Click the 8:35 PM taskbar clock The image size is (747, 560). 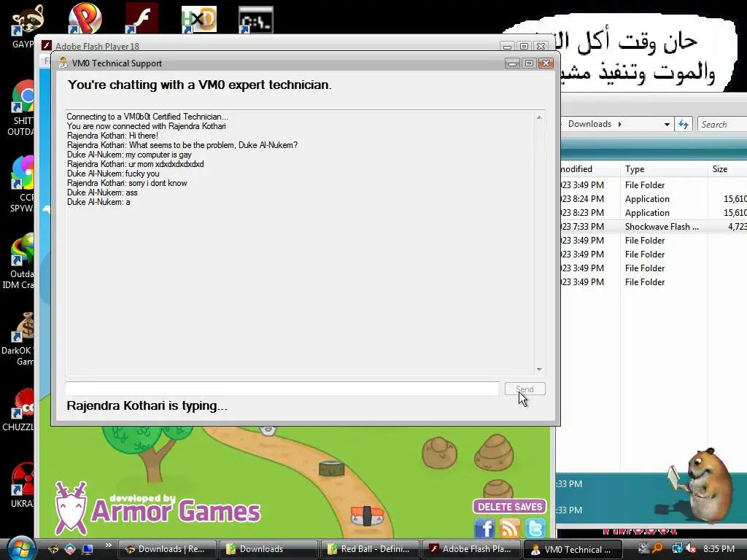point(719,548)
